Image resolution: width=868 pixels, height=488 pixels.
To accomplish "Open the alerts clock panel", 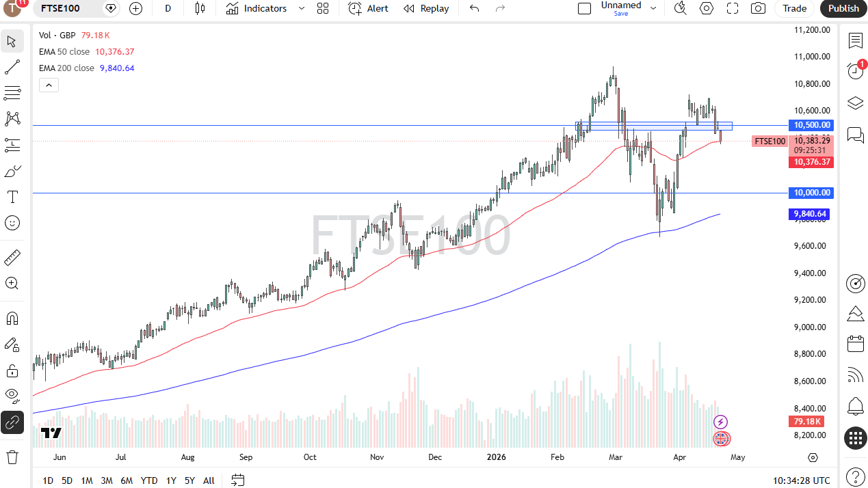I will tap(855, 71).
